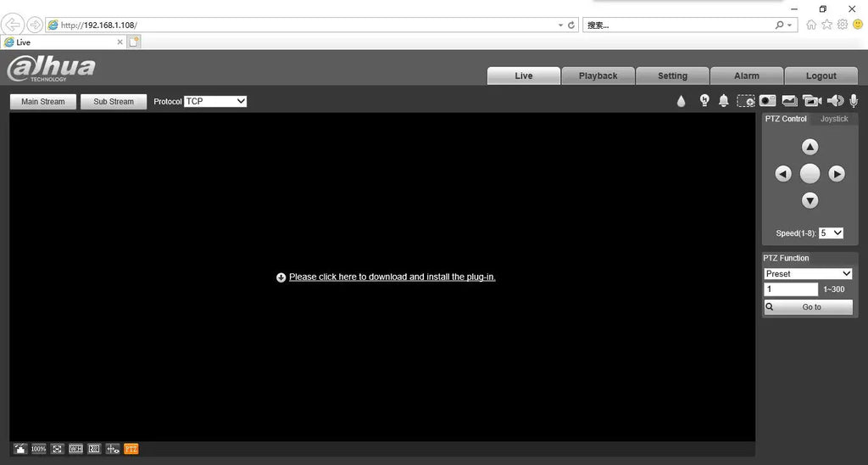Click the speaker audio icon
868x465 pixels.
(x=835, y=101)
